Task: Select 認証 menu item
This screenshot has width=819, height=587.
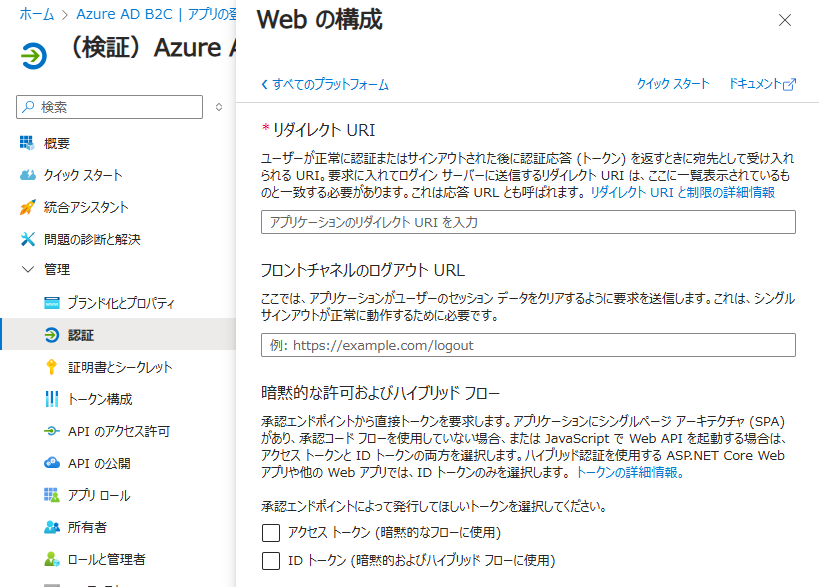Action: pos(118,335)
